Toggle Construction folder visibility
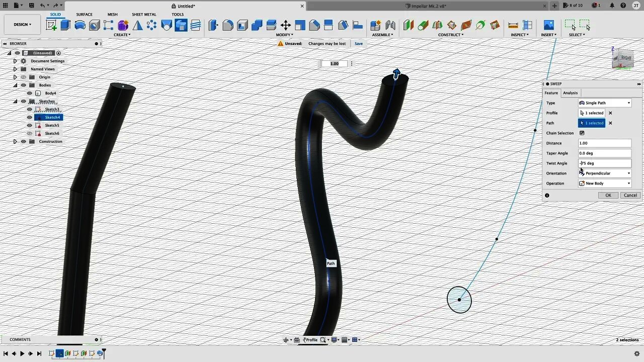The image size is (644, 362). pyautogui.click(x=23, y=141)
